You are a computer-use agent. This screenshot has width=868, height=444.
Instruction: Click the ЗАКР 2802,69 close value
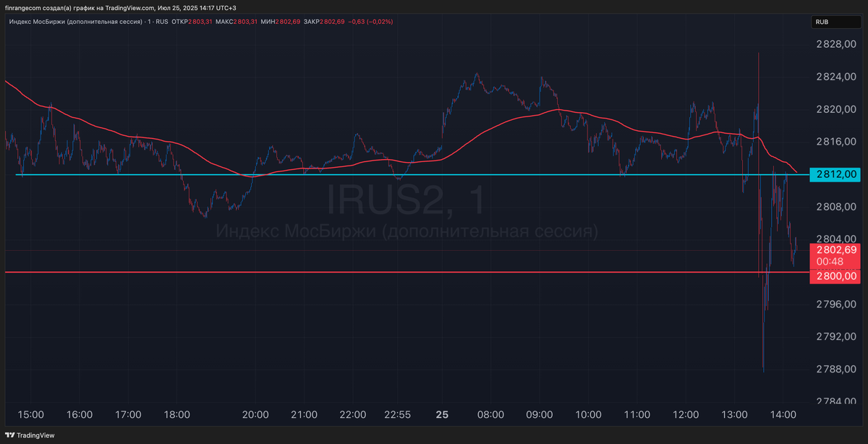coord(323,22)
